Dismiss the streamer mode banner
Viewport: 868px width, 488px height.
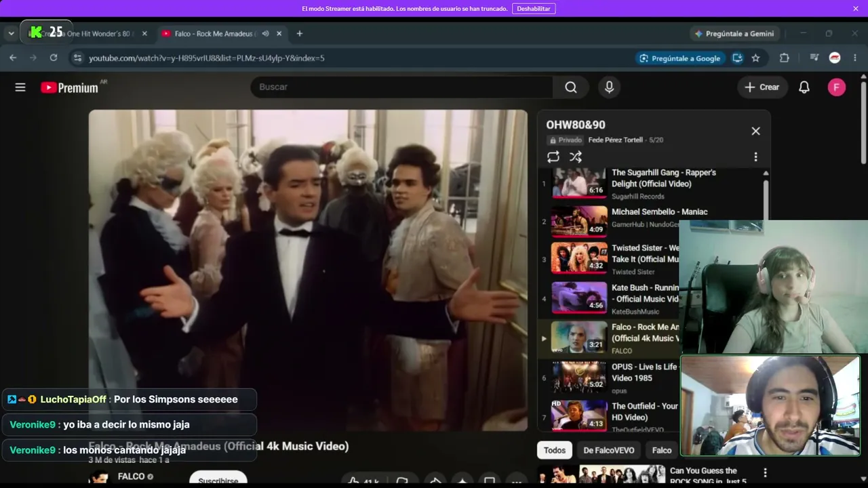[x=856, y=9]
